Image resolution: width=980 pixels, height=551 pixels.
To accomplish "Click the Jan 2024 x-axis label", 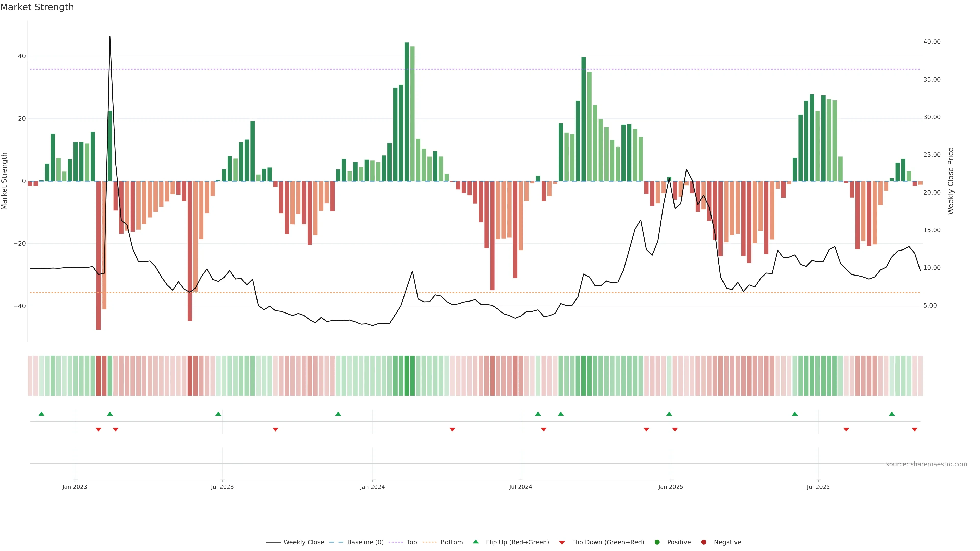I will click(x=372, y=487).
